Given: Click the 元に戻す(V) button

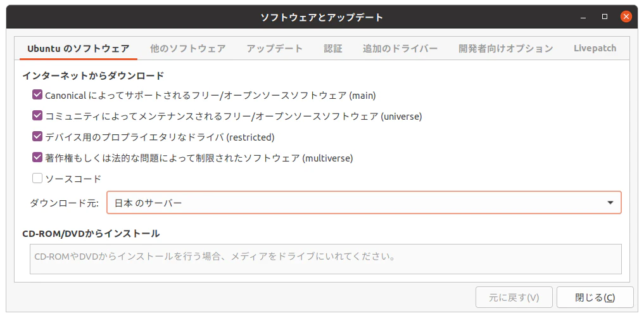Looking at the screenshot, I should point(514,298).
